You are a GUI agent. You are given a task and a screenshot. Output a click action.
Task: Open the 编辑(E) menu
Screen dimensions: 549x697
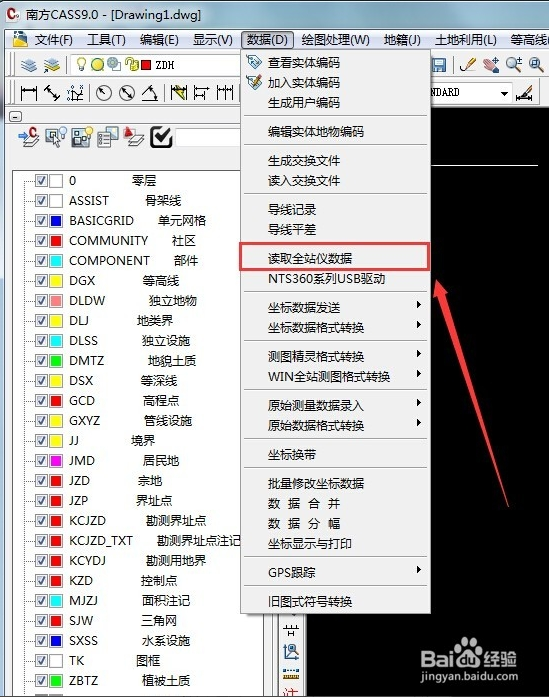pos(159,40)
